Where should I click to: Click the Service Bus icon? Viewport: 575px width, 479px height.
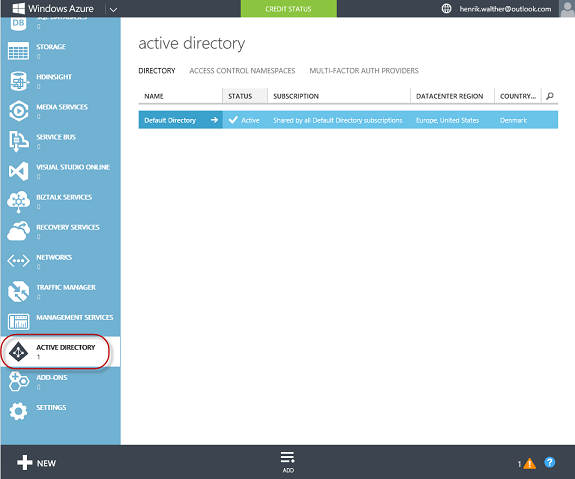[18, 141]
